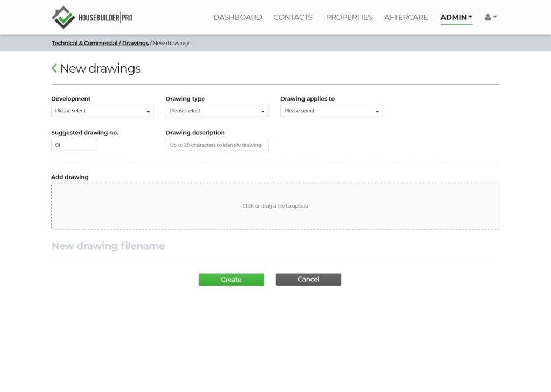
Task: Open the CONTACTS navigation item
Action: [x=293, y=17]
